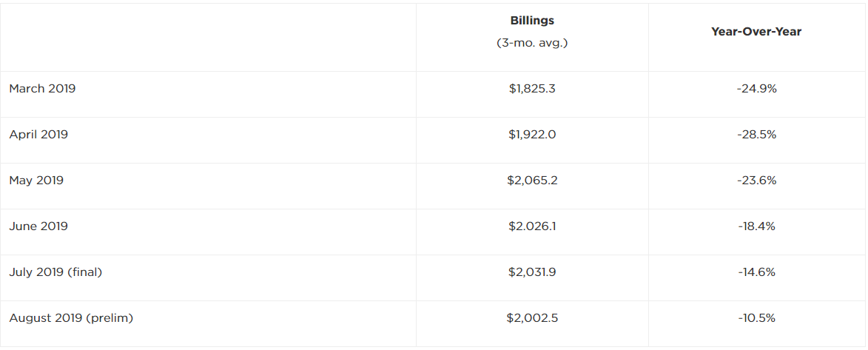This screenshot has width=868, height=350.
Task: Click the -24.9% year-over-year value
Action: tap(756, 89)
